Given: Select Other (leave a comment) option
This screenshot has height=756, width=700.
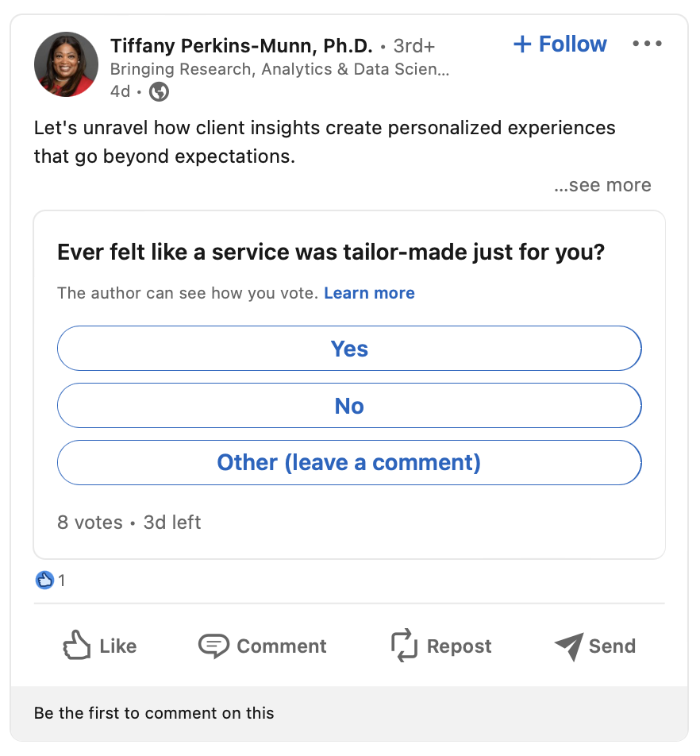Looking at the screenshot, I should [x=349, y=462].
